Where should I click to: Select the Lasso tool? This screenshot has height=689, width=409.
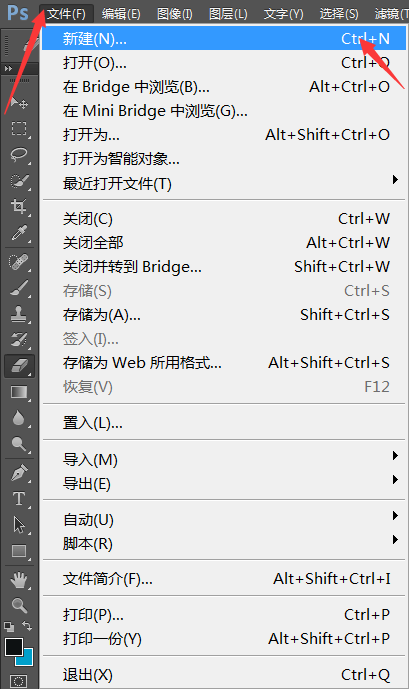click(x=19, y=155)
